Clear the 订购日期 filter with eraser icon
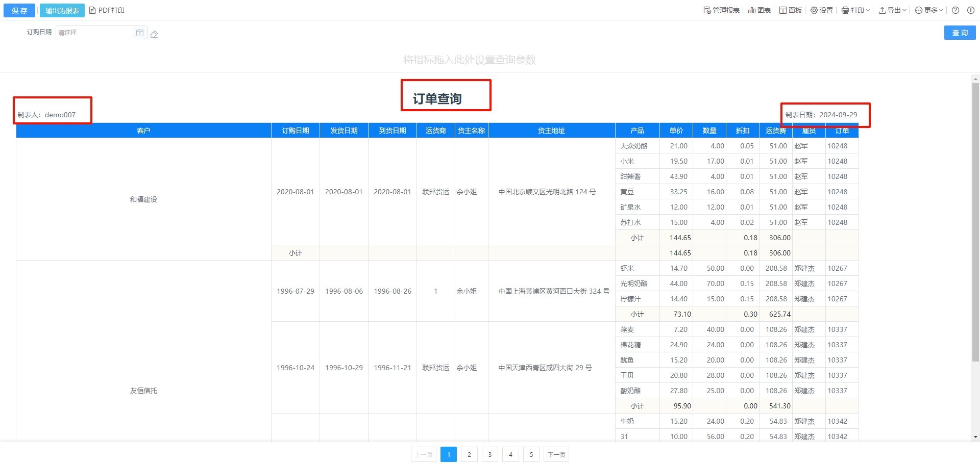Screen dimensions: 980x464 (154, 34)
